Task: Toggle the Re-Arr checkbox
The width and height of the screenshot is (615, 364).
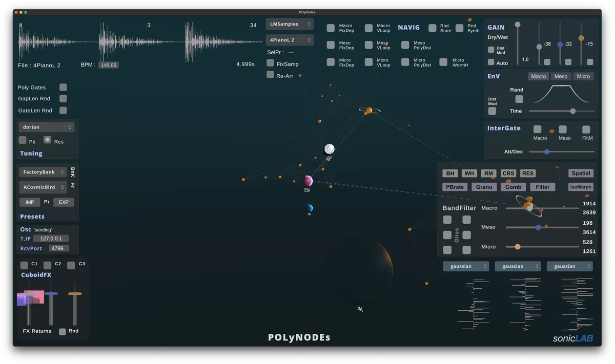Action: (x=270, y=75)
